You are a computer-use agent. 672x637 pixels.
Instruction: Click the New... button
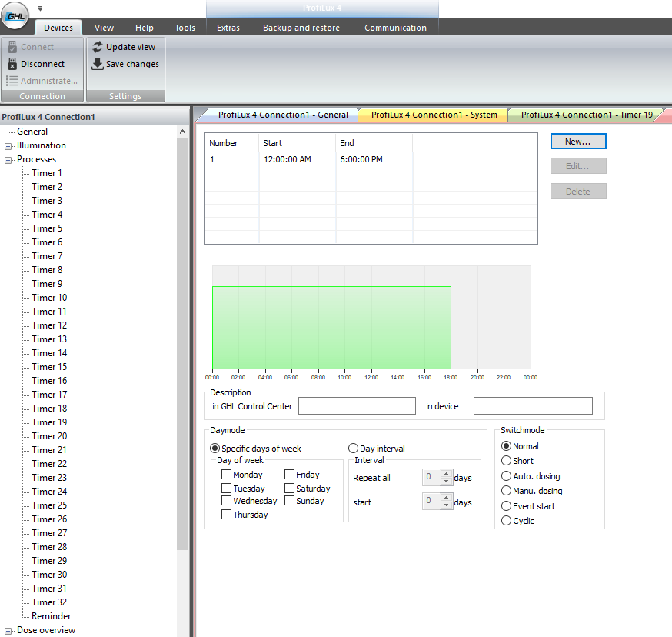(x=578, y=142)
